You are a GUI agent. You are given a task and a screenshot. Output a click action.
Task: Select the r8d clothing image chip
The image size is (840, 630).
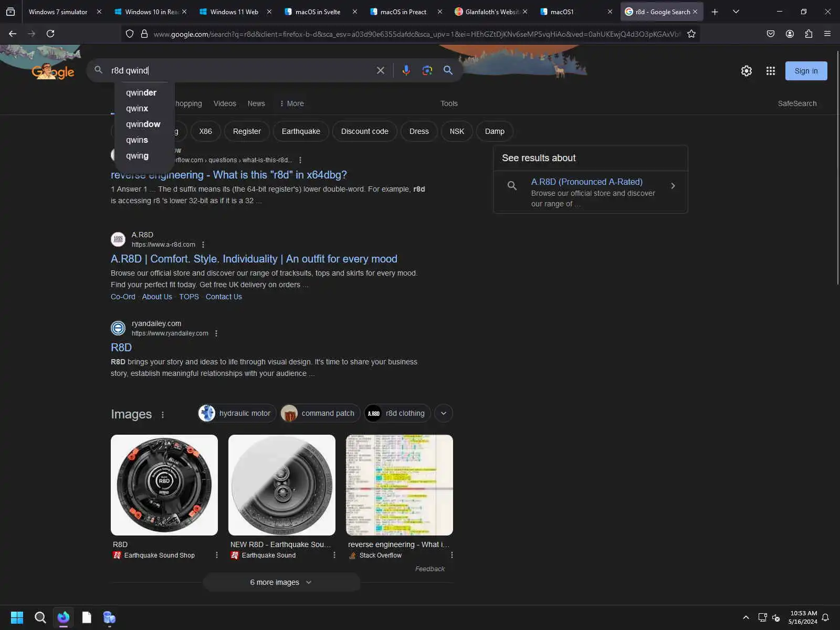[398, 413]
